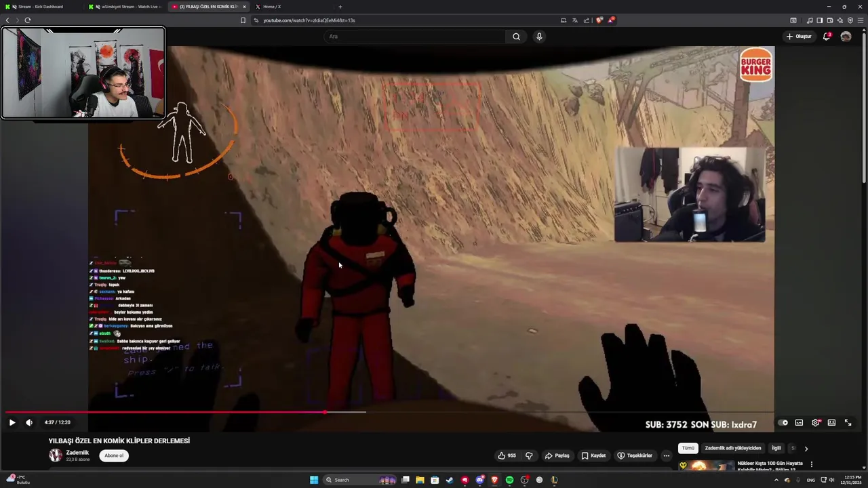Dislike the video
This screenshot has width=868, height=488.
[529, 455]
